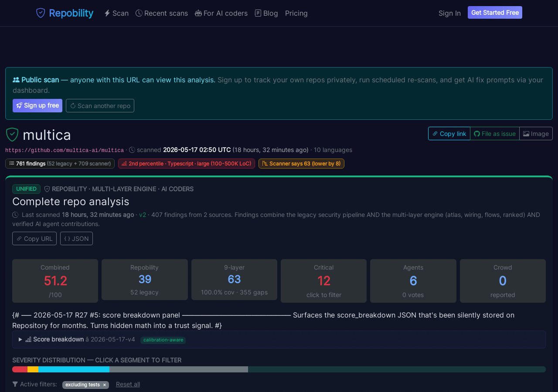Open the Blog nav link
The width and height of the screenshot is (558, 392).
[x=266, y=13]
